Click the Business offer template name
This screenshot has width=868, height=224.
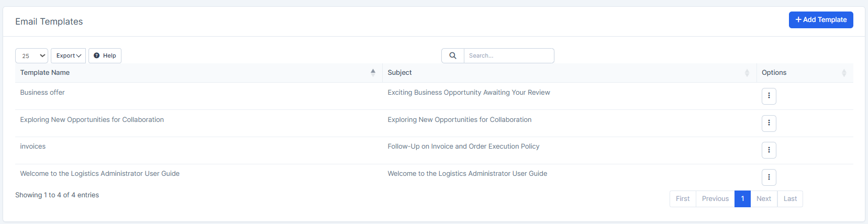click(x=42, y=93)
